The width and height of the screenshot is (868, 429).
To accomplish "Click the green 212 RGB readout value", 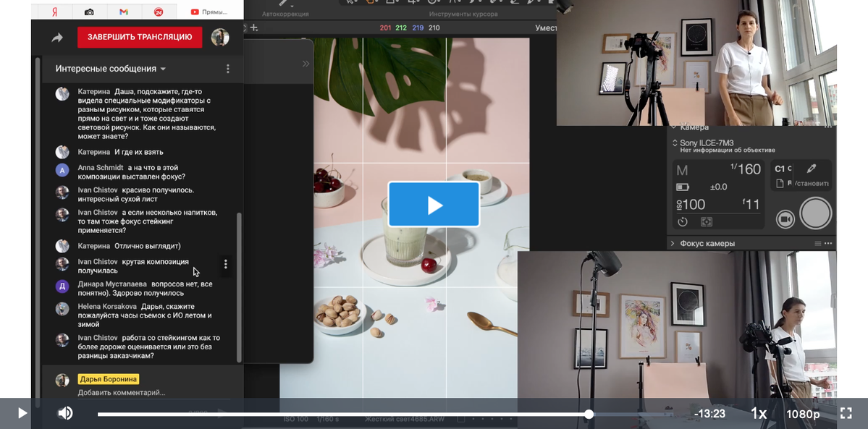I will (x=401, y=27).
